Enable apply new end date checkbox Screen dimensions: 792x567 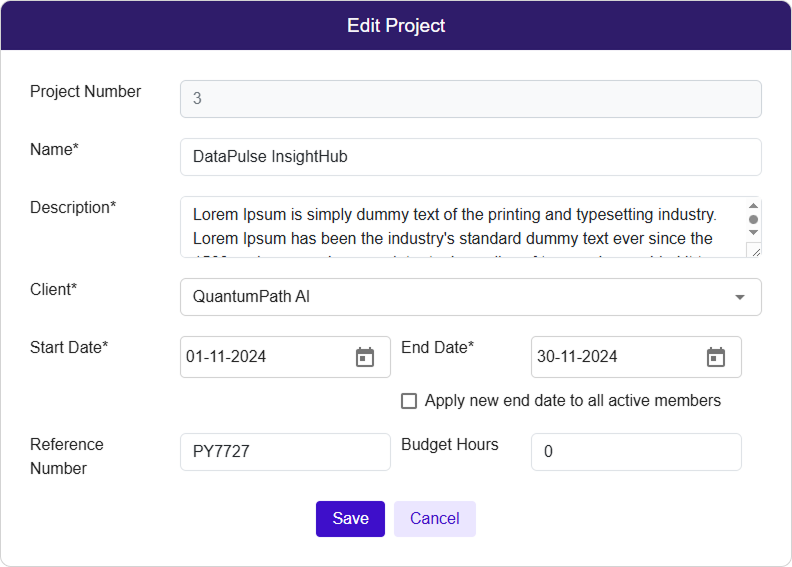click(409, 401)
